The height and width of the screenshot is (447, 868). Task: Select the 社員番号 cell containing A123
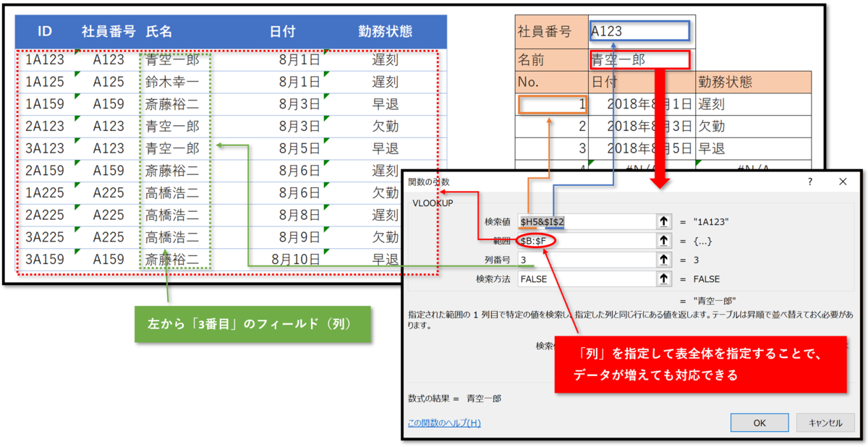coord(644,31)
